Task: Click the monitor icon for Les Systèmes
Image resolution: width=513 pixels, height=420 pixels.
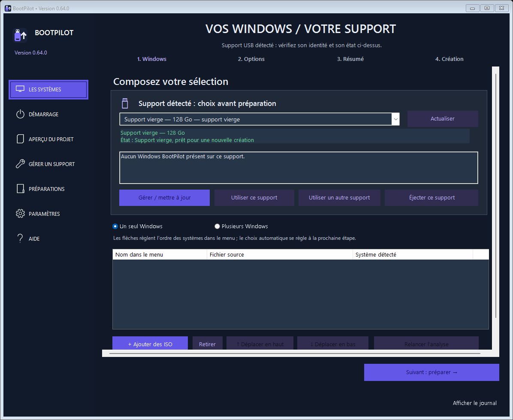Action: (x=20, y=89)
